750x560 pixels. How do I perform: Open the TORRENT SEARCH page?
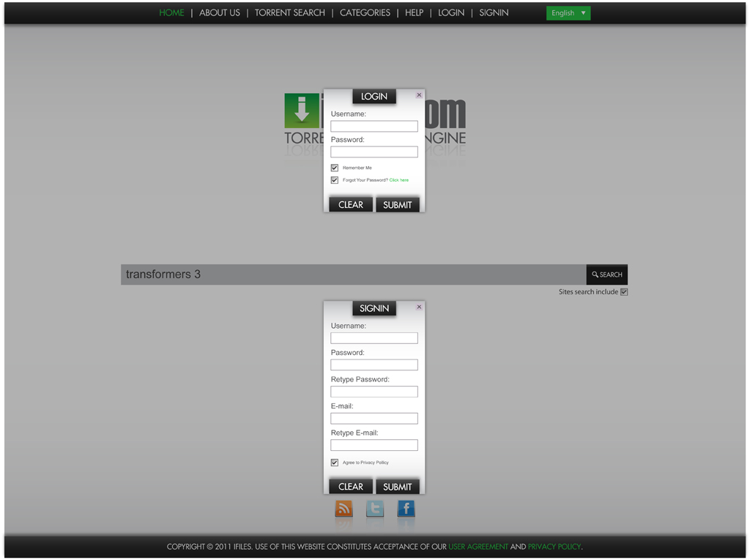tap(289, 12)
